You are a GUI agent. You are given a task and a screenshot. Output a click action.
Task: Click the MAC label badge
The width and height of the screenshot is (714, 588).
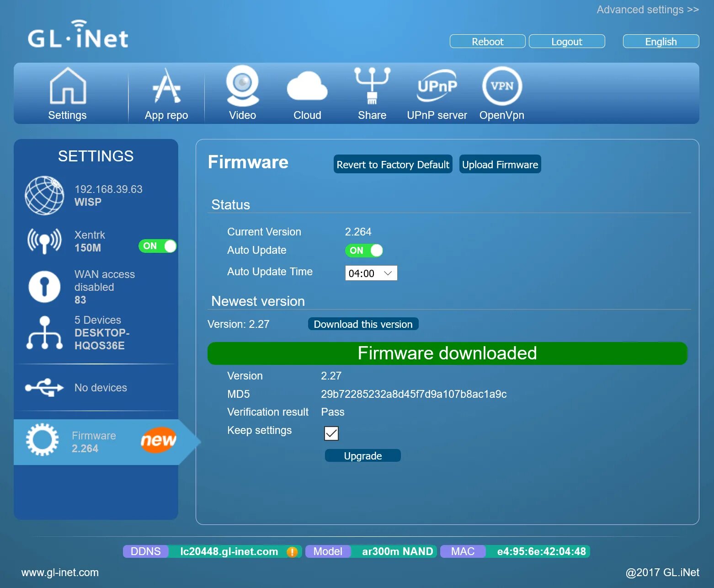tap(463, 551)
